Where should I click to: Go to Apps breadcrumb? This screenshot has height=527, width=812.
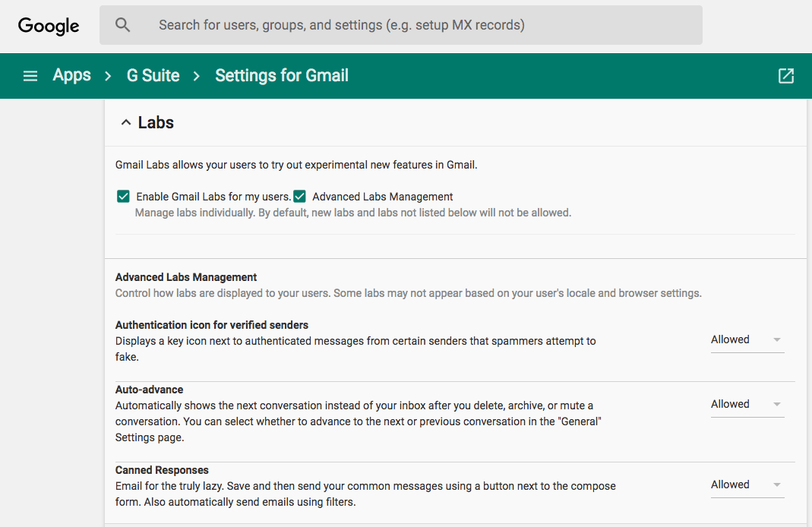tap(71, 76)
